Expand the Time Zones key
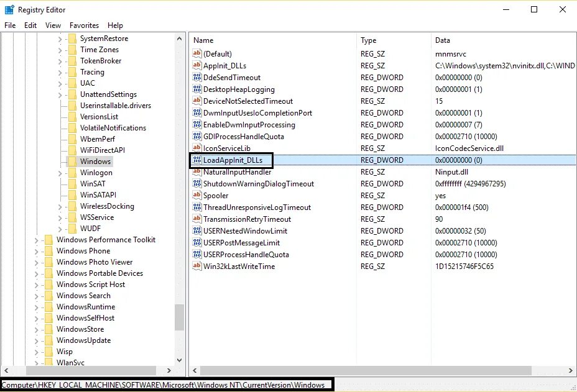This screenshot has height=392, width=577. click(x=60, y=50)
